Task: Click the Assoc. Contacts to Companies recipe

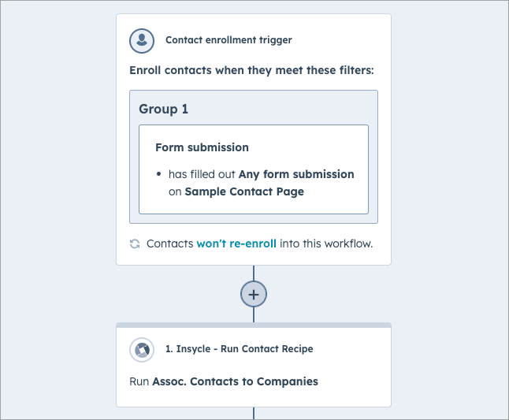Action: pyautogui.click(x=235, y=381)
